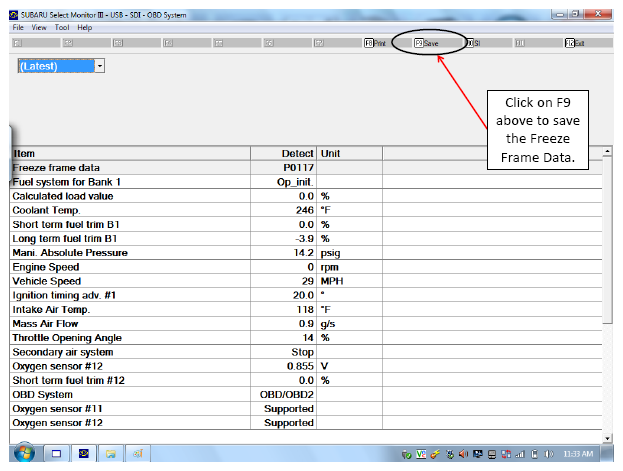The width and height of the screenshot is (623, 471).
Task: Click the network signal bars tray icon
Action: [520, 454]
